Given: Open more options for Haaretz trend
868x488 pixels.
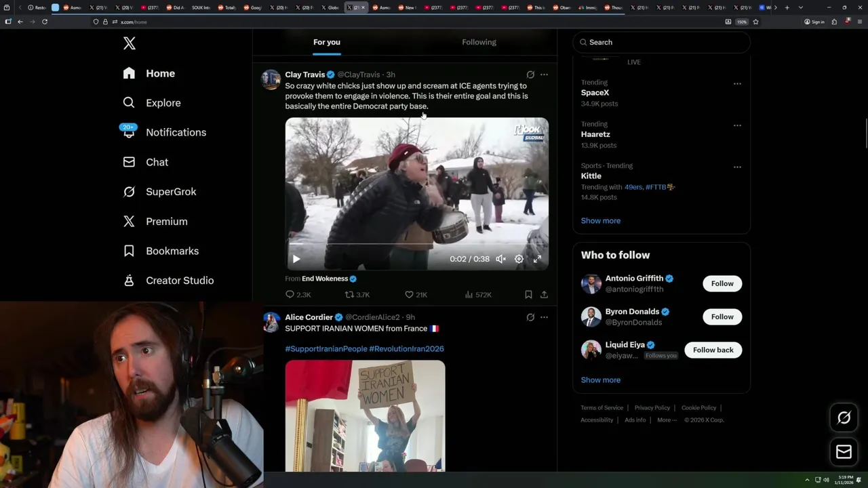Looking at the screenshot, I should [x=737, y=125].
